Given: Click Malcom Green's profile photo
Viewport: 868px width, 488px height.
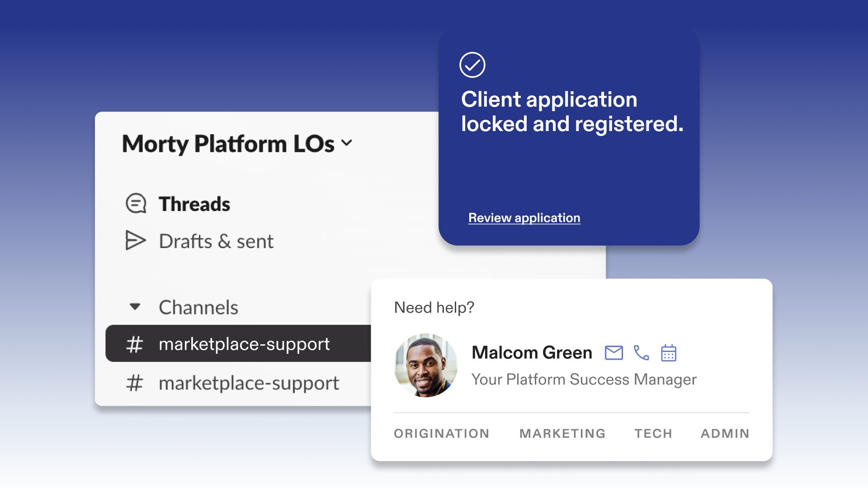Looking at the screenshot, I should point(425,366).
